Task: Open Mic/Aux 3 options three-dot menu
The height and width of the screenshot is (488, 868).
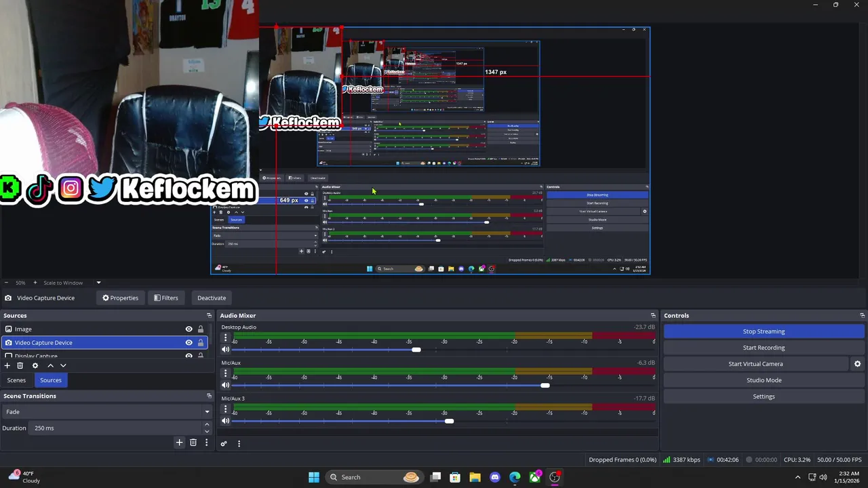Action: coord(226,408)
